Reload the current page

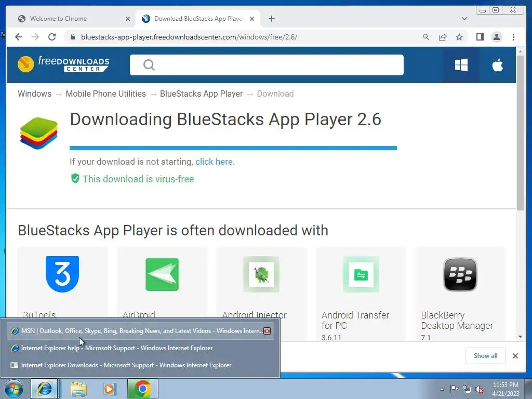coord(52,37)
